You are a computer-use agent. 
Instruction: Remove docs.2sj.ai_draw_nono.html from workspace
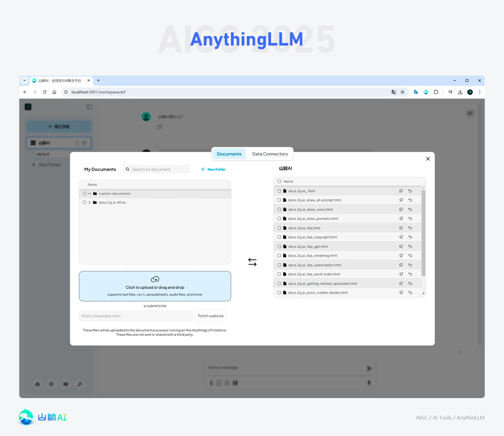click(x=410, y=209)
